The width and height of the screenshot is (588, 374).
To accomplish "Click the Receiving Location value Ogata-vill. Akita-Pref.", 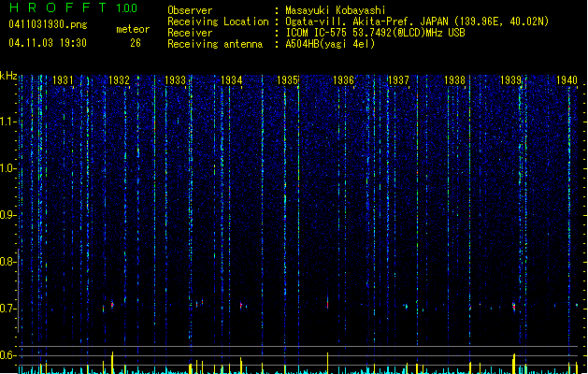I will 351,22.
